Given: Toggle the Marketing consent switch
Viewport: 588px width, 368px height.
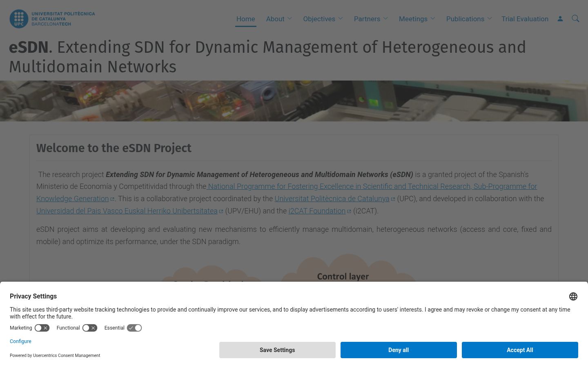Looking at the screenshot, I should tap(42, 328).
